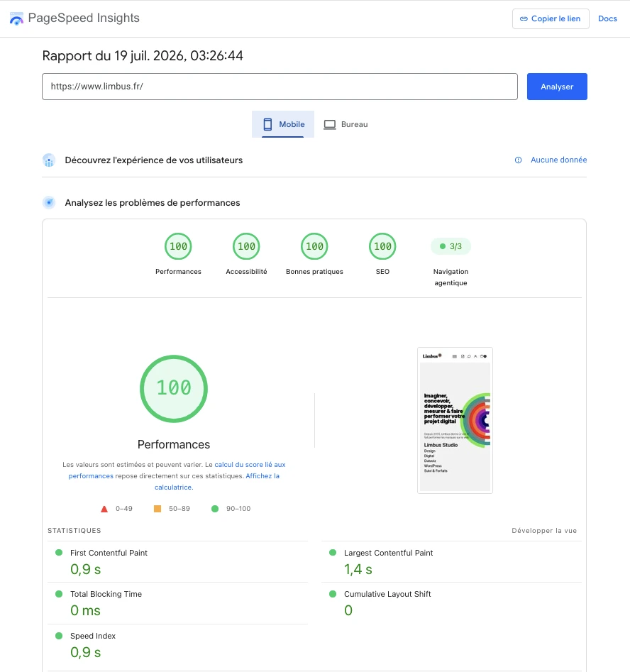This screenshot has width=630, height=672.
Task: Click the red triangle 0–49 legend marker
Action: point(104,509)
